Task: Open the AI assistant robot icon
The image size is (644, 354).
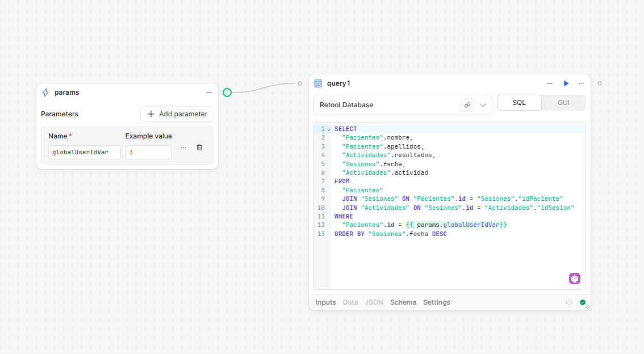Action: click(575, 279)
